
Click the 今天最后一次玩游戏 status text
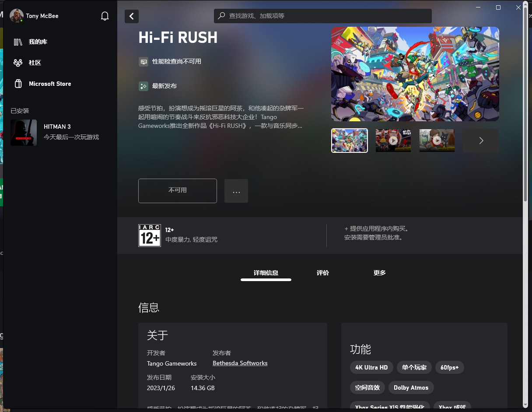tap(71, 137)
